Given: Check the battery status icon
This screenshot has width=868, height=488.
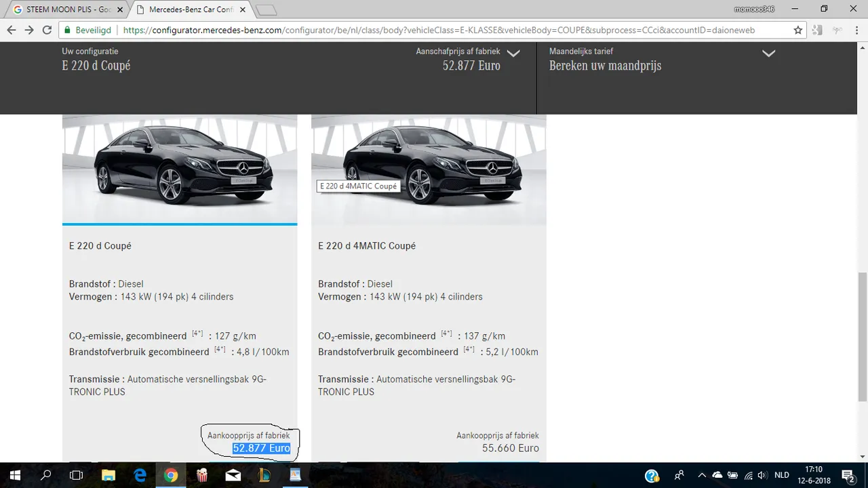Looking at the screenshot, I should 732,476.
